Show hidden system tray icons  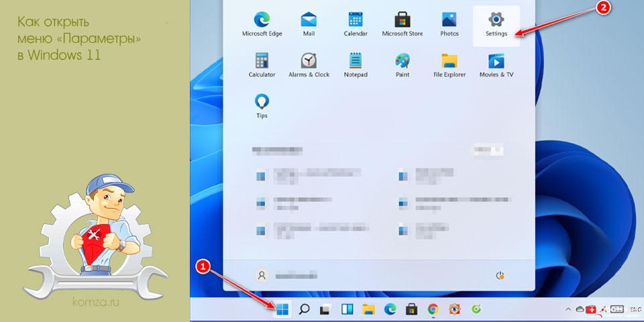568,309
